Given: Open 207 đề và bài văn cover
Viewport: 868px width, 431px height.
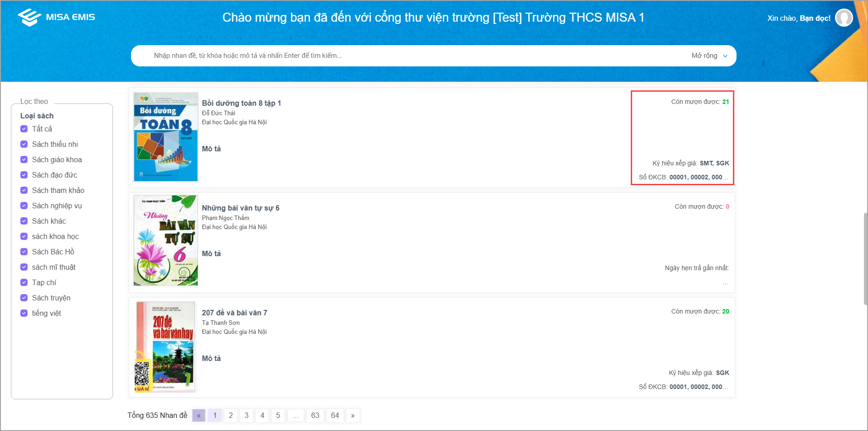Looking at the screenshot, I should coord(166,347).
